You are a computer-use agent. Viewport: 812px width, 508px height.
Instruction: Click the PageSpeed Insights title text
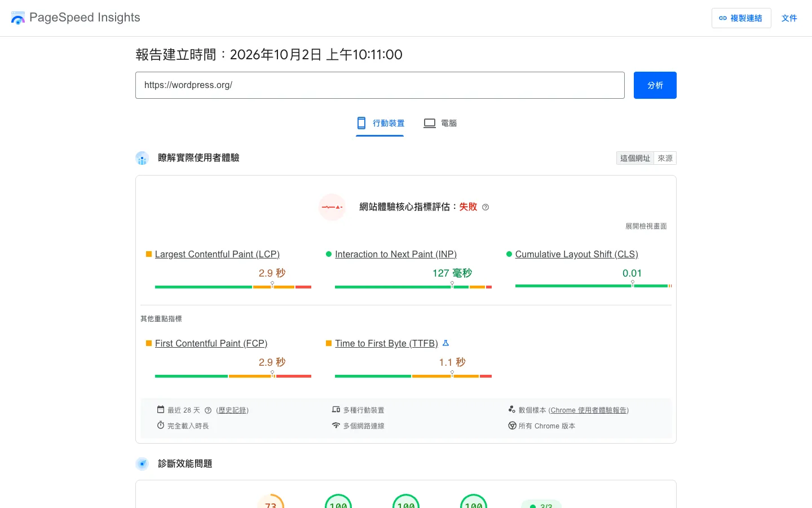tap(85, 17)
